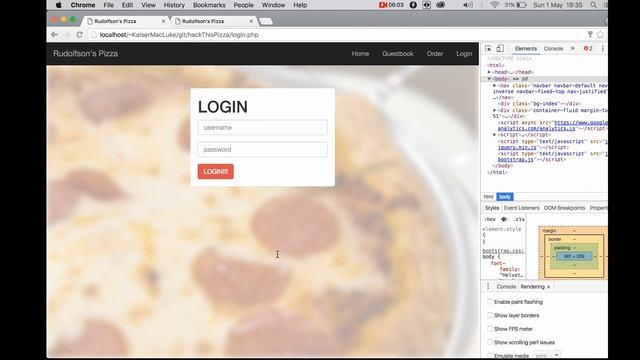Click the saved password key icon in address bar
Image resolution: width=640 pixels, height=360 pixels.
point(590,35)
